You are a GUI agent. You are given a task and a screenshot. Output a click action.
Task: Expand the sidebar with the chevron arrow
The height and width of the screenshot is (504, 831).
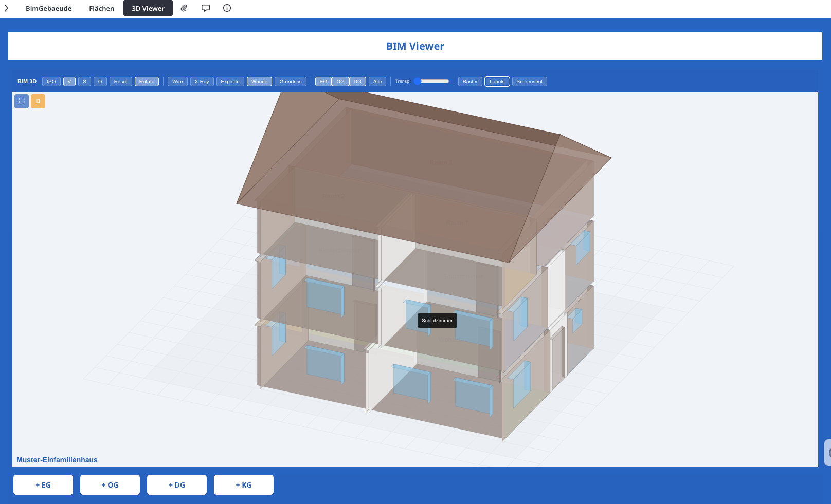point(6,8)
